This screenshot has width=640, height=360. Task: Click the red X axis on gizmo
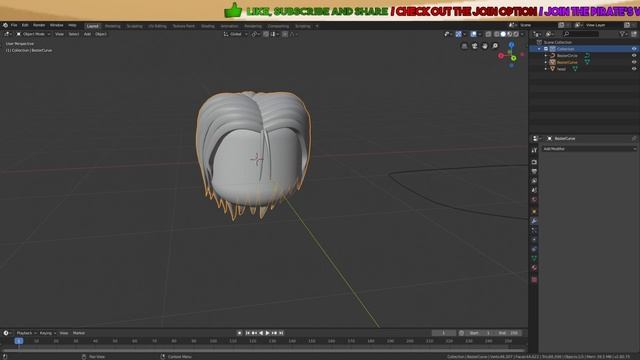click(501, 56)
